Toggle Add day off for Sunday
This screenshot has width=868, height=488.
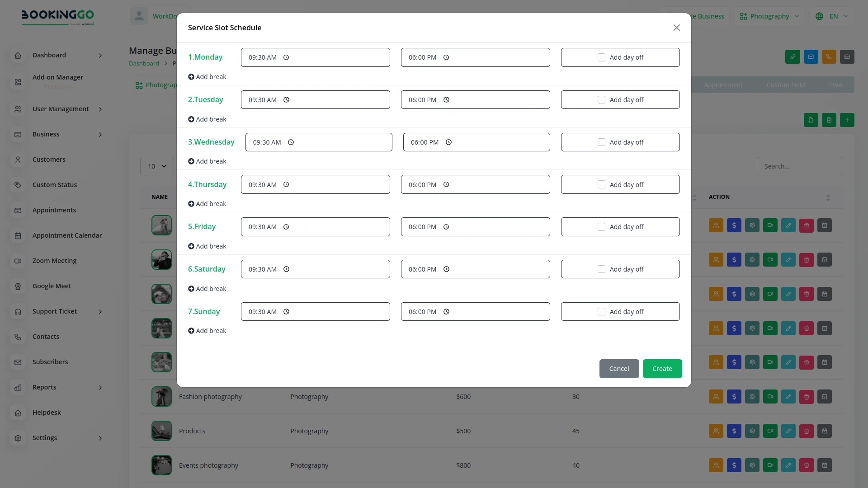pos(601,311)
